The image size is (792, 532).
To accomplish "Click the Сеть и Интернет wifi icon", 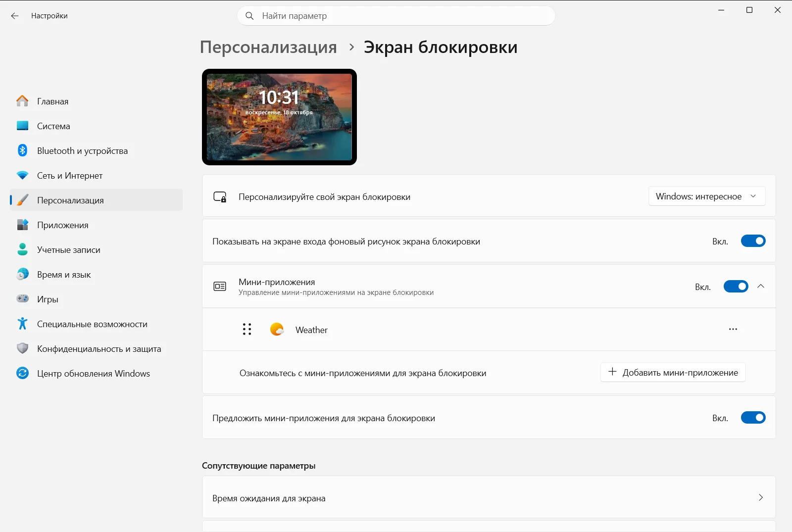I will pyautogui.click(x=22, y=175).
